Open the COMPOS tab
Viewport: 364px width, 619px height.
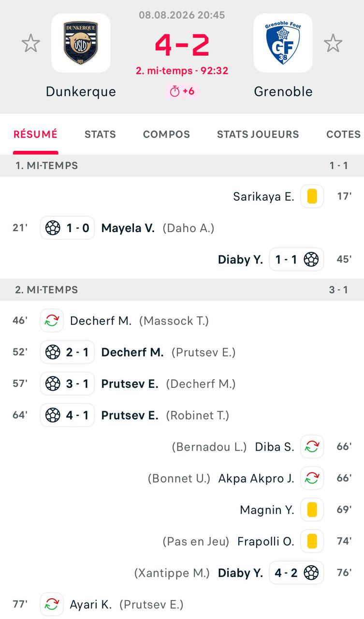pos(166,134)
